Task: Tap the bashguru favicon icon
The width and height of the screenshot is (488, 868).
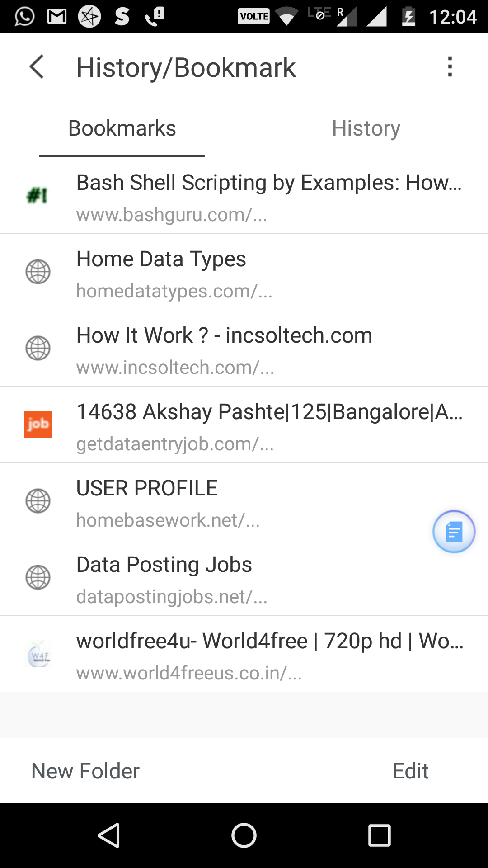Action: point(38,196)
